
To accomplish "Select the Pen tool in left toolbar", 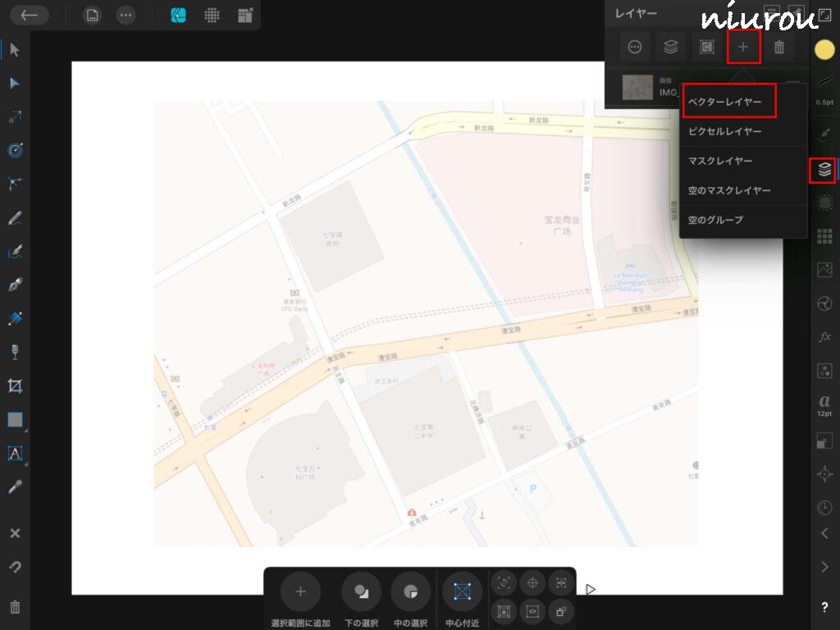I will 15,285.
